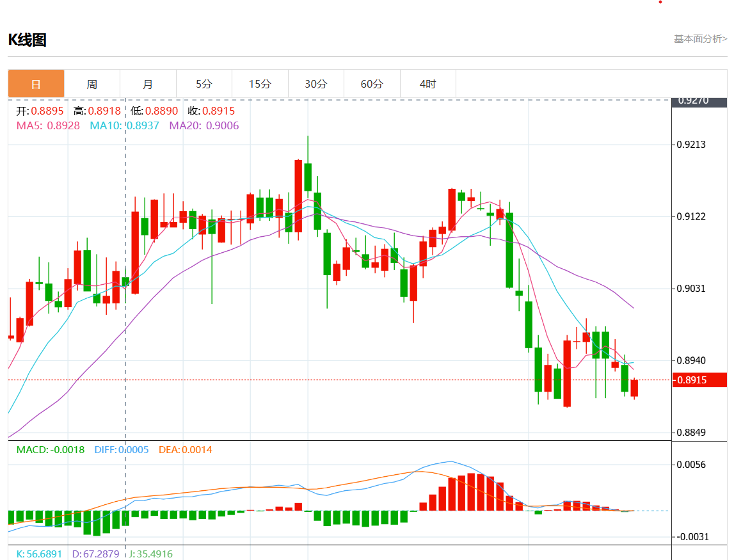Click the 0.8849 price axis label
Screen dimensions: 734x560
click(691, 432)
